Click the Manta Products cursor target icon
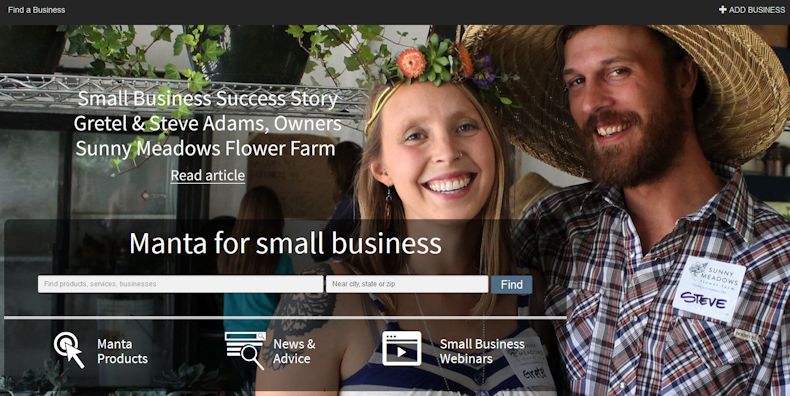The height and width of the screenshot is (396, 790). [x=69, y=349]
